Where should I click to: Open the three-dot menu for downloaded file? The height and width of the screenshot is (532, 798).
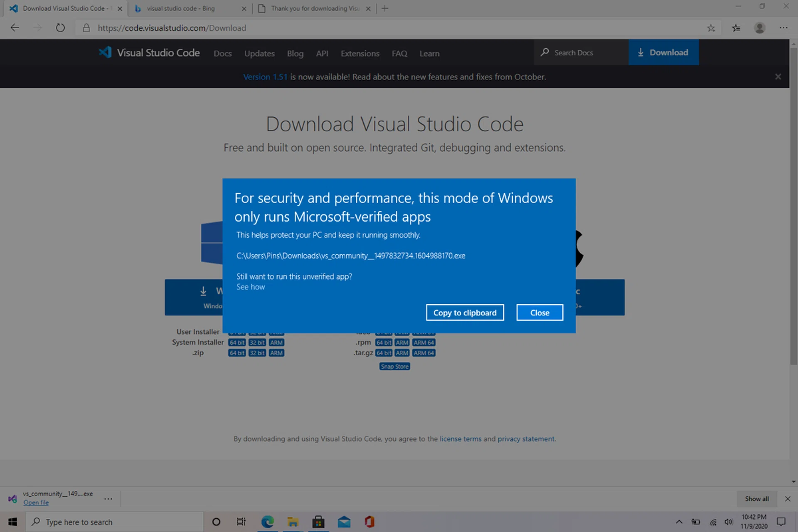coord(108,498)
